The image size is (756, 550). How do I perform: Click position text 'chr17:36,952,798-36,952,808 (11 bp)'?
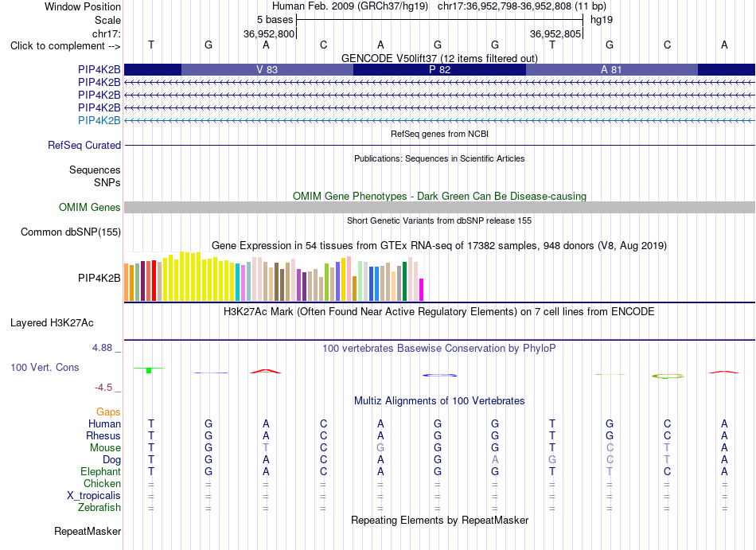tap(522, 6)
